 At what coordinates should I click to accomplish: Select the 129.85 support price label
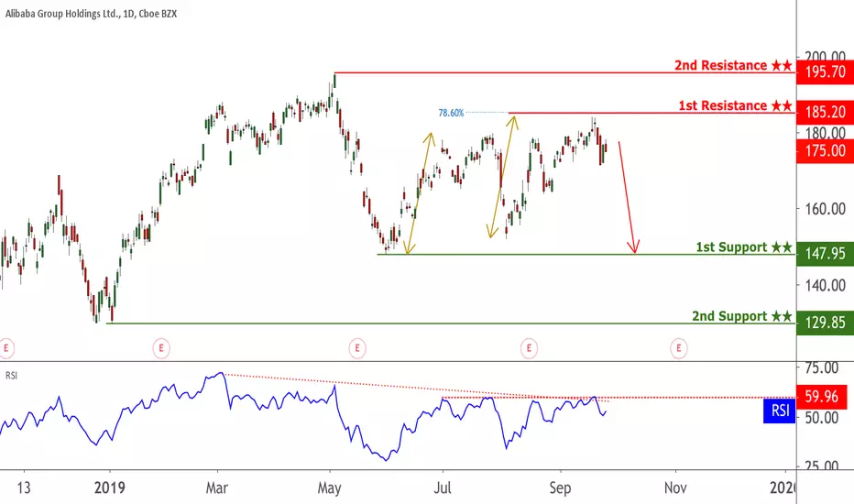[x=825, y=323]
